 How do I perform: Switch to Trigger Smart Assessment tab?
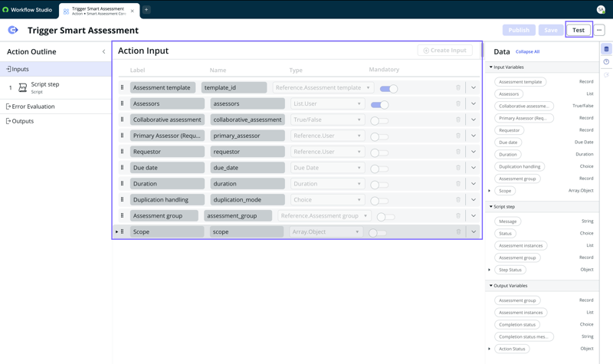tap(99, 11)
